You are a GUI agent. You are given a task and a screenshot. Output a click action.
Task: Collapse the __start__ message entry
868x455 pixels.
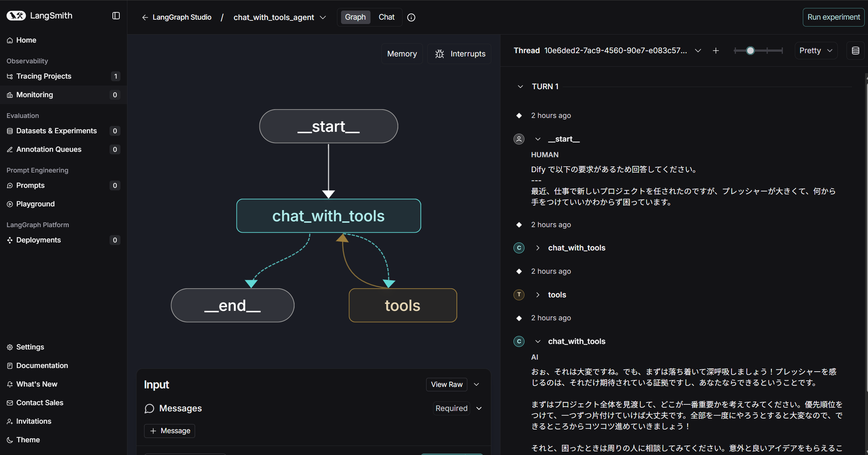[538, 139]
